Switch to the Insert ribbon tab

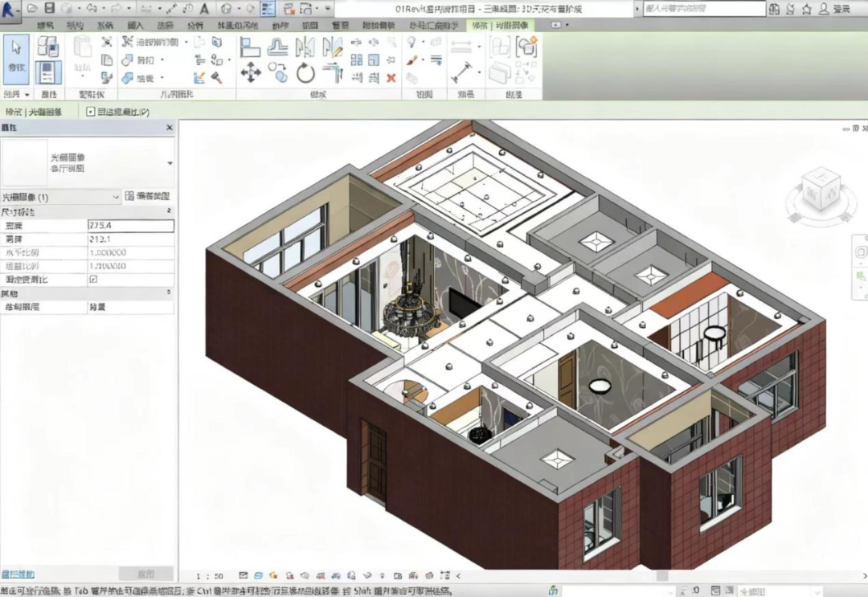click(x=135, y=26)
